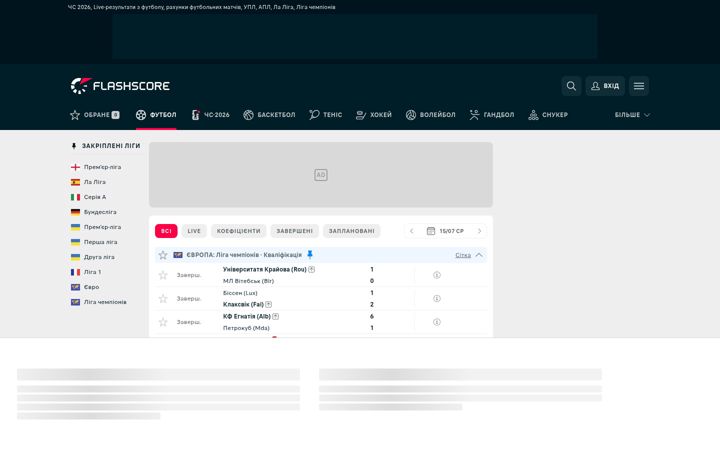720x450 pixels.
Task: Switch to the СНУКЕР tab
Action: (548, 115)
